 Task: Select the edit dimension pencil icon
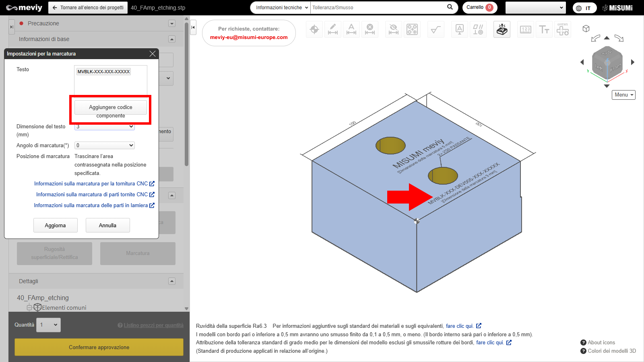333,29
